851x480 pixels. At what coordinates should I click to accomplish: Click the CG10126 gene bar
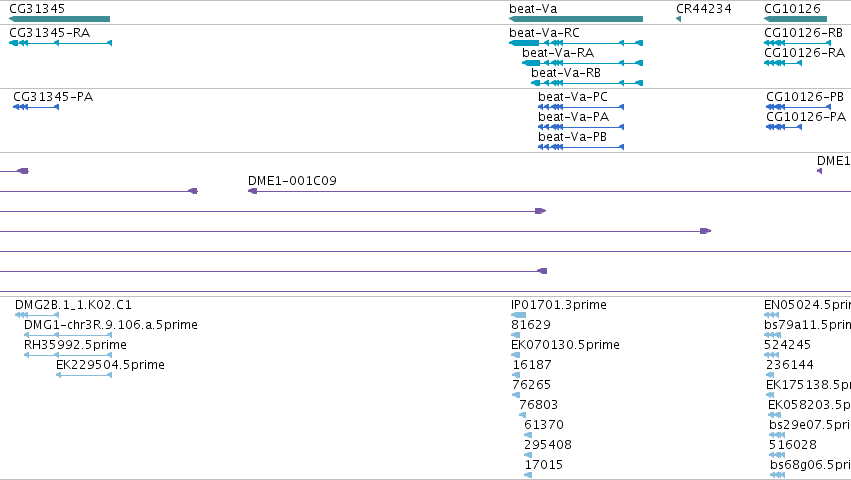point(795,19)
